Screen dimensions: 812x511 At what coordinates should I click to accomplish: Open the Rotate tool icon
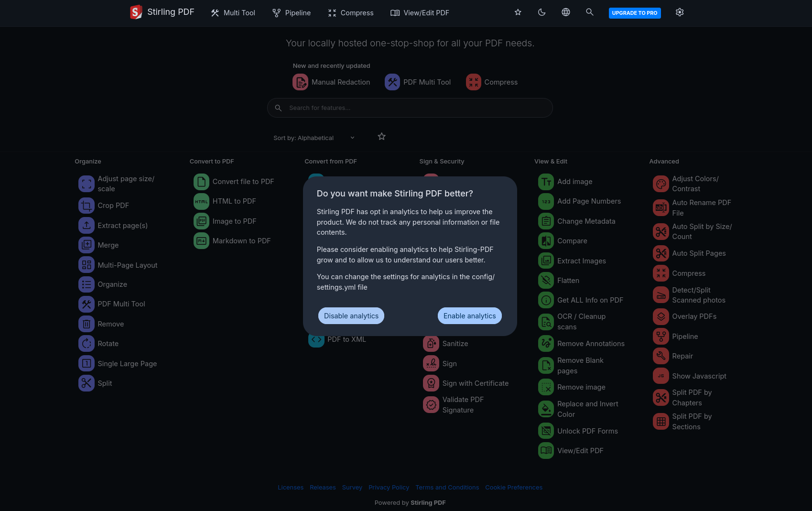87,344
